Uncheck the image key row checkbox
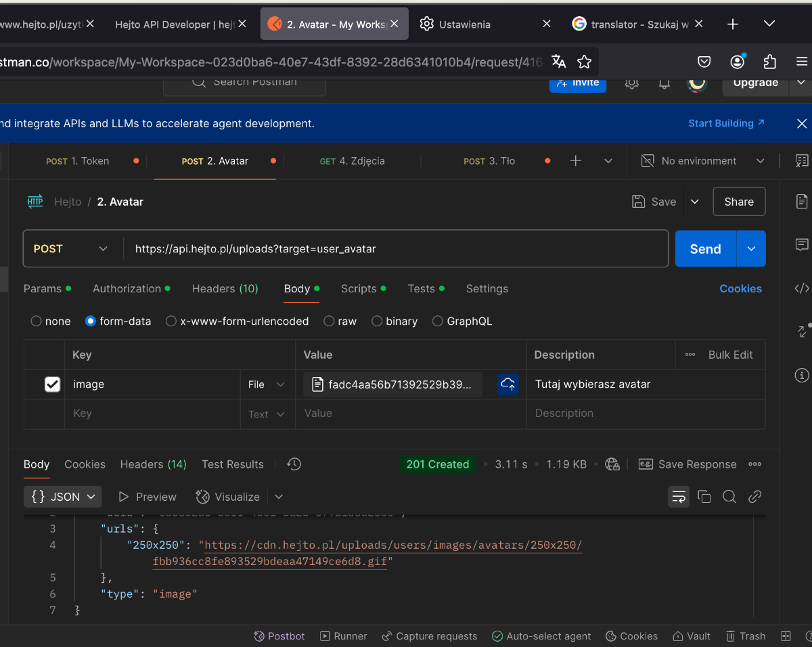This screenshot has height=647, width=812. coord(52,384)
